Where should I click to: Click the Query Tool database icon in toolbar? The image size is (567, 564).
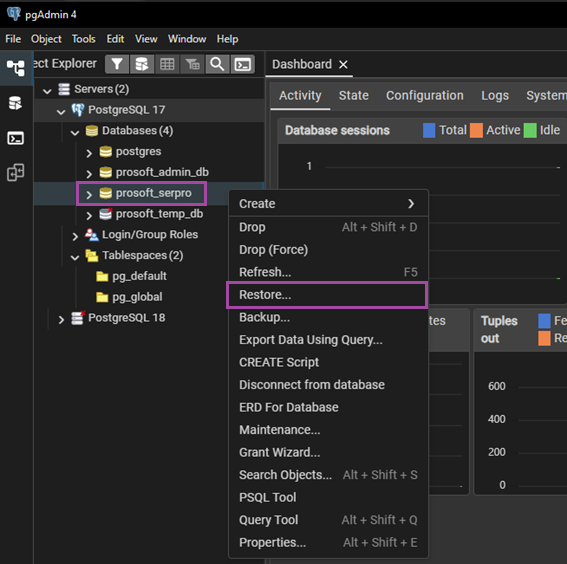pos(142,64)
